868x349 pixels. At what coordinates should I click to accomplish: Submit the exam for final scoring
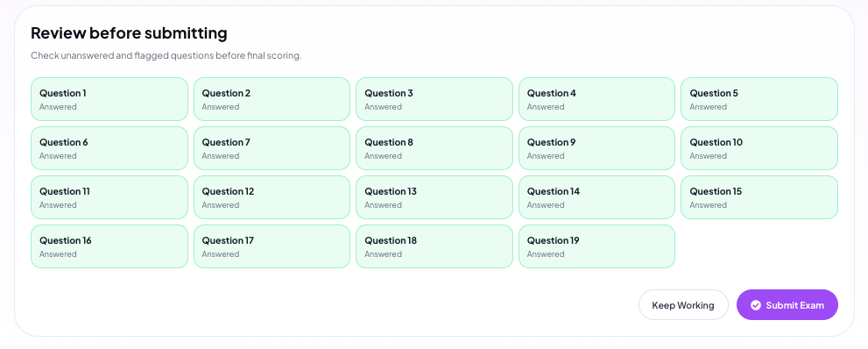787,304
